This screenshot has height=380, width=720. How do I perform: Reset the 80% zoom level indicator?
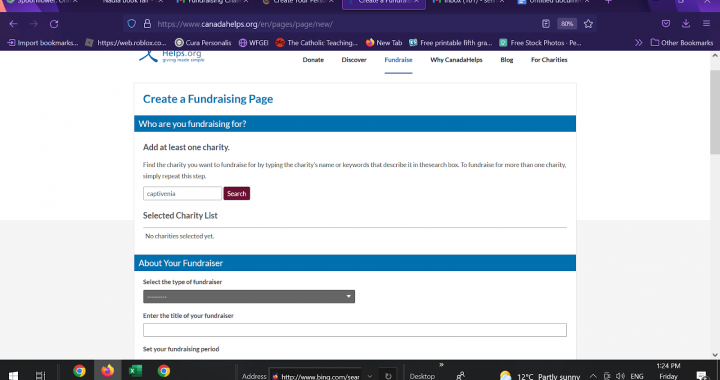pos(567,24)
